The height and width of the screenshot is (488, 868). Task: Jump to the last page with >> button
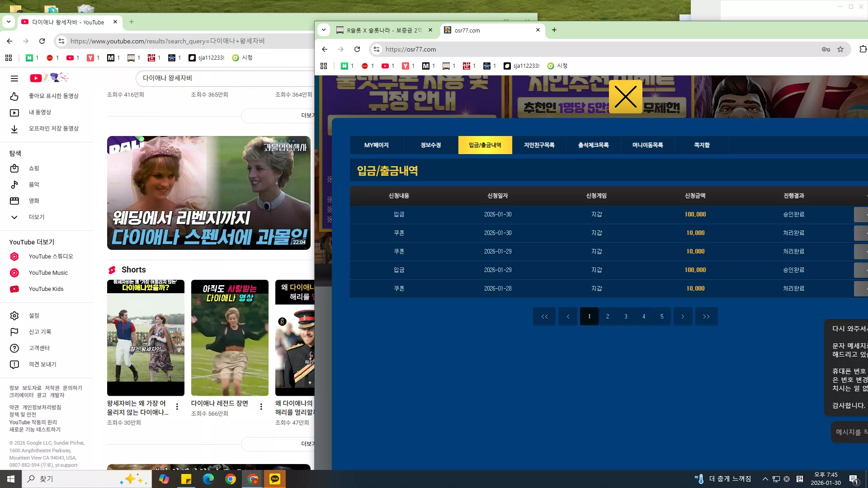(x=706, y=316)
